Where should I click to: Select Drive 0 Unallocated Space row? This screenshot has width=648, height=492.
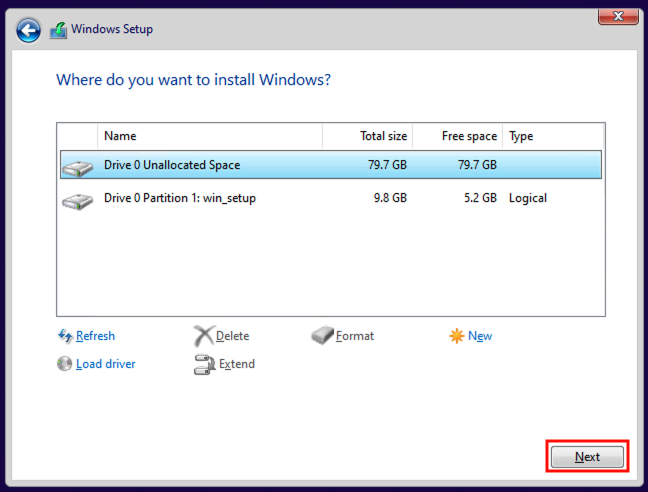[331, 165]
